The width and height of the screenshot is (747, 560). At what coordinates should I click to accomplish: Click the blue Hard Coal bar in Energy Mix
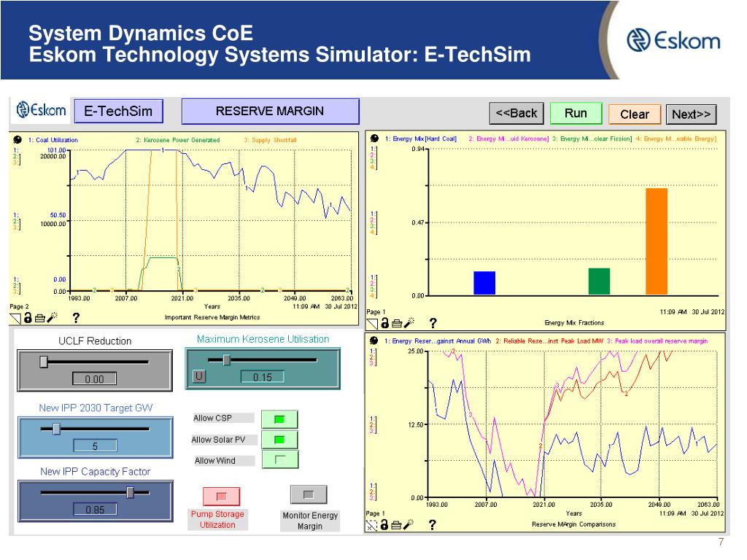(484, 283)
